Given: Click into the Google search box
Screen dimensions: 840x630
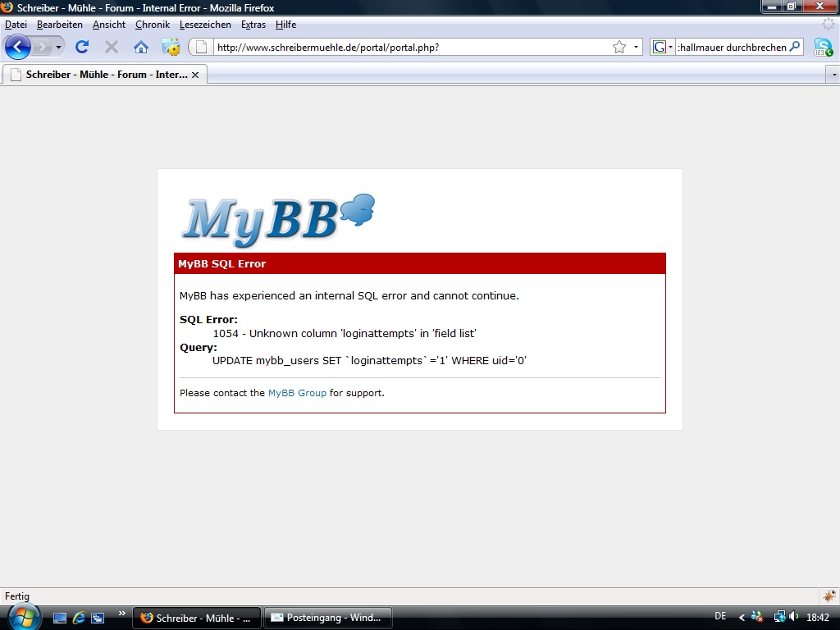Looking at the screenshot, I should 732,47.
